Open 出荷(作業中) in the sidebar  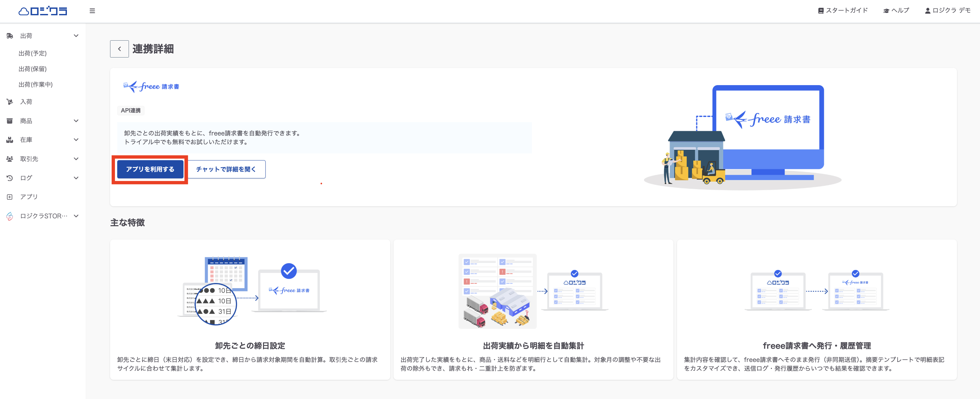(36, 84)
